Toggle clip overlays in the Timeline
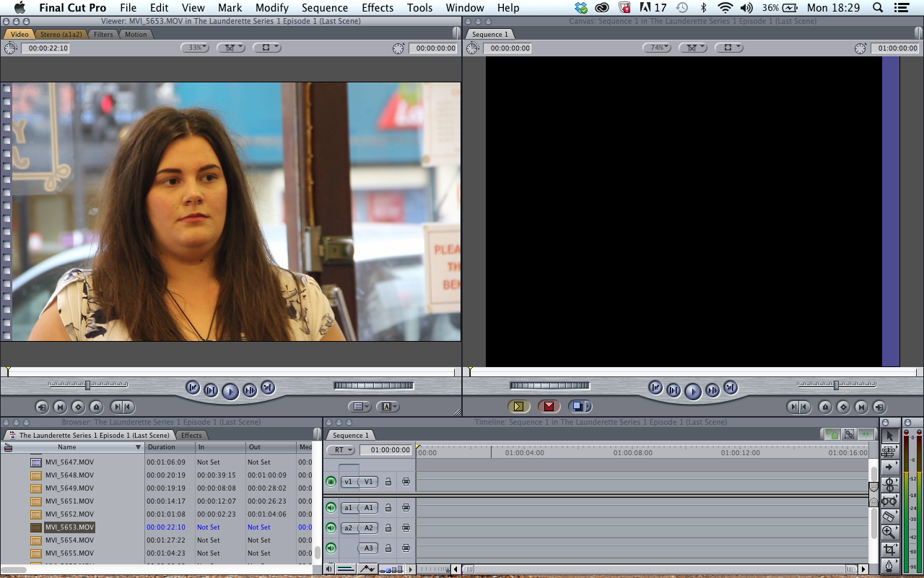 click(x=367, y=569)
